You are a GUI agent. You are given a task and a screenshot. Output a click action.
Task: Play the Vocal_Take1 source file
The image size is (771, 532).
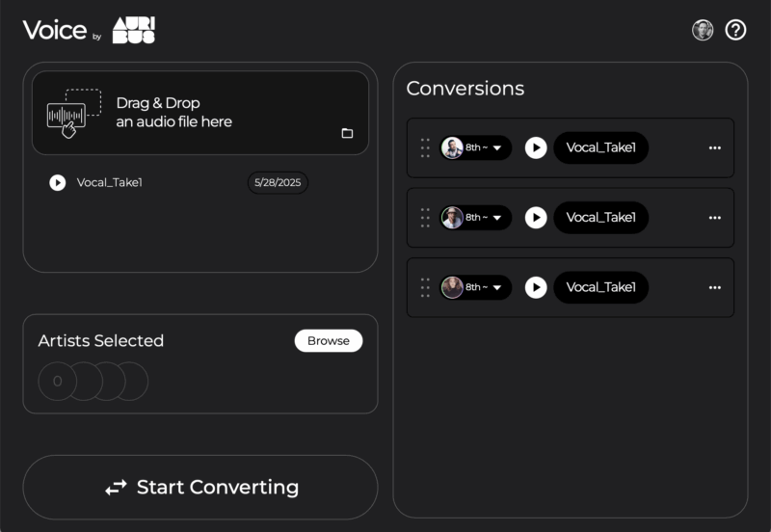(58, 182)
